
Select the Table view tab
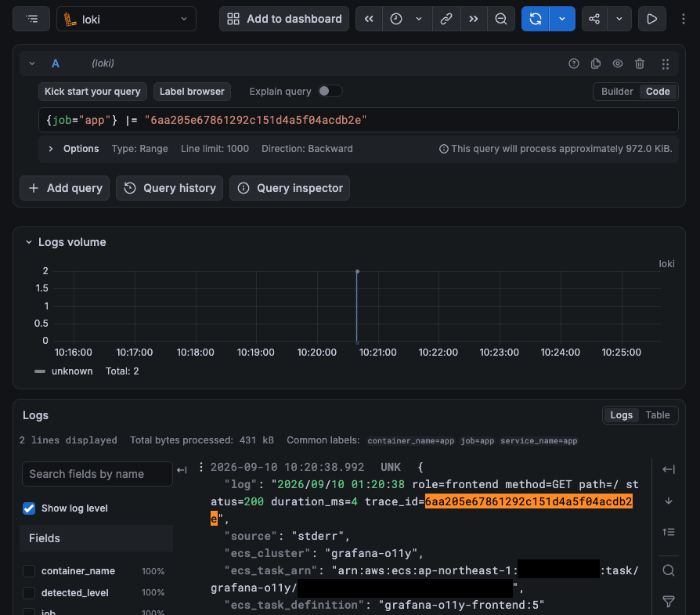658,415
